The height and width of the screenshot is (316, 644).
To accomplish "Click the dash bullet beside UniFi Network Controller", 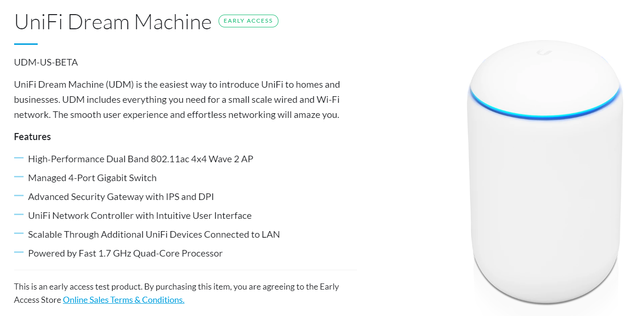I will [x=19, y=215].
